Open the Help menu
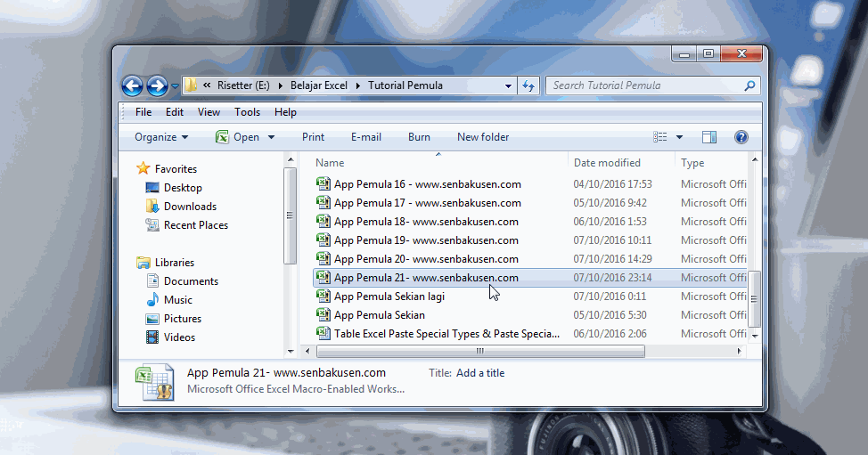This screenshot has width=868, height=455. (x=285, y=112)
